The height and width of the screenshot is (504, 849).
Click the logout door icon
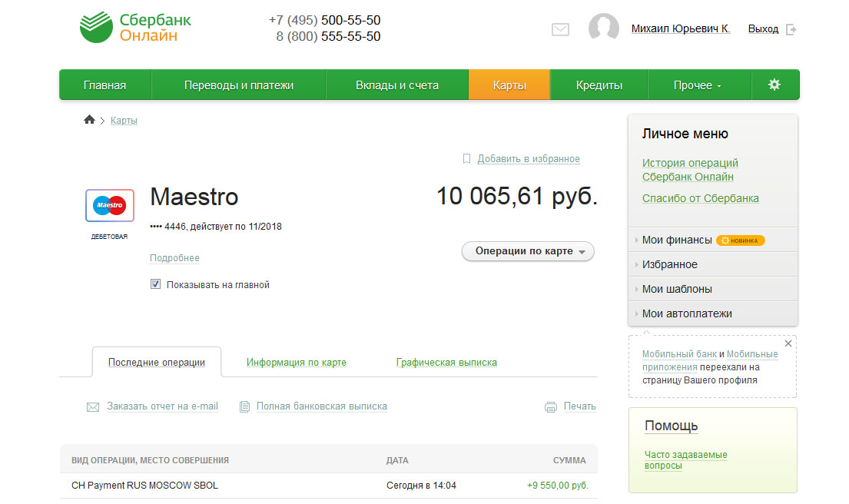(x=791, y=29)
